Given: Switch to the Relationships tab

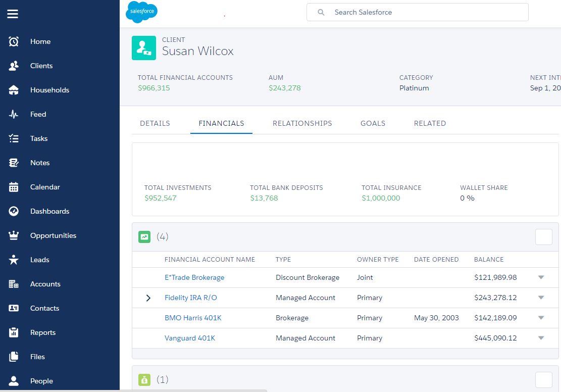Looking at the screenshot, I should [x=302, y=123].
